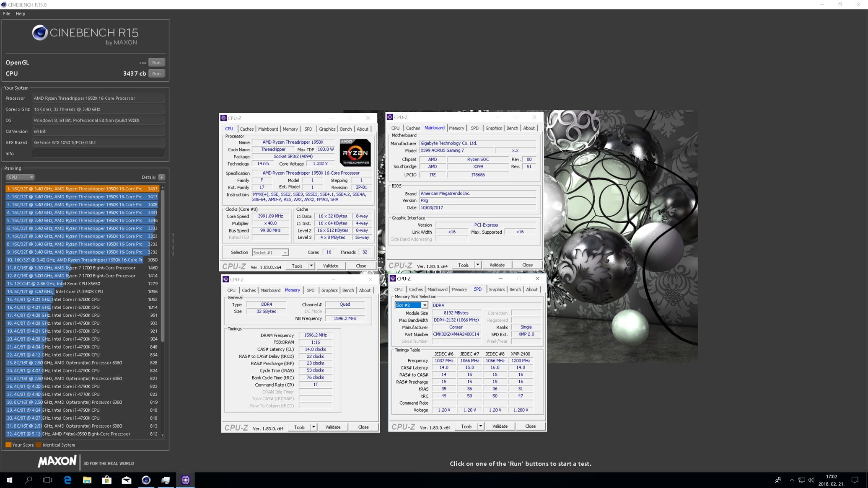Launch Microsoft Edge from taskbar
Screen dimensions: 868x488
[x=67, y=480]
